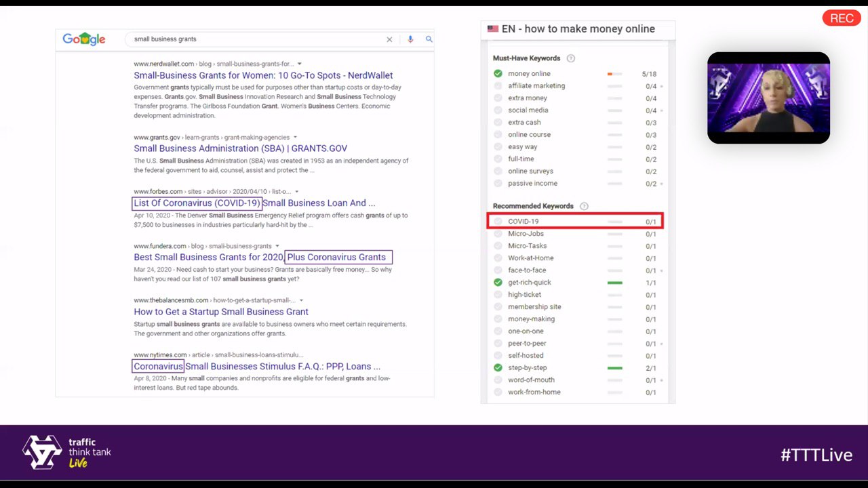
Task: Click the face-to-face keyword
Action: 527,270
